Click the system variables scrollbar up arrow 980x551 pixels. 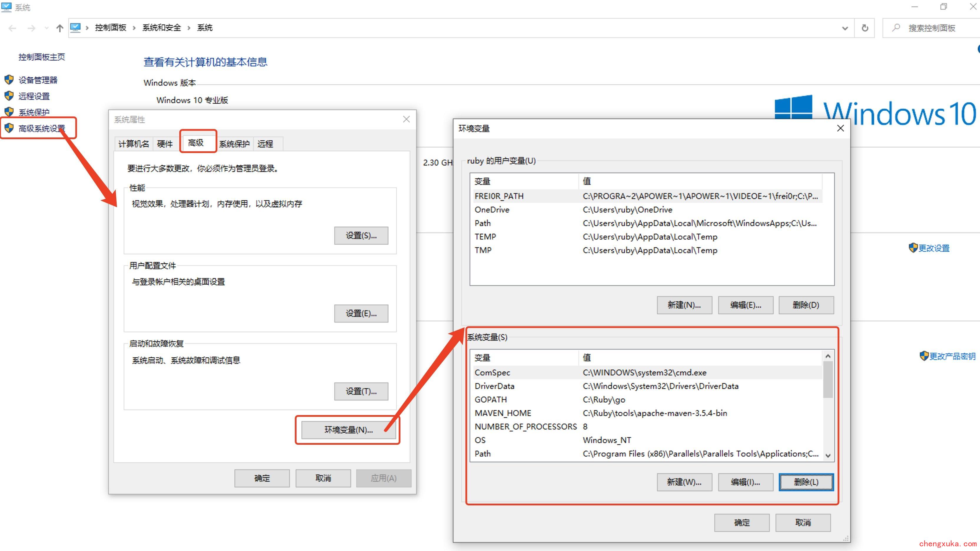[x=828, y=356]
